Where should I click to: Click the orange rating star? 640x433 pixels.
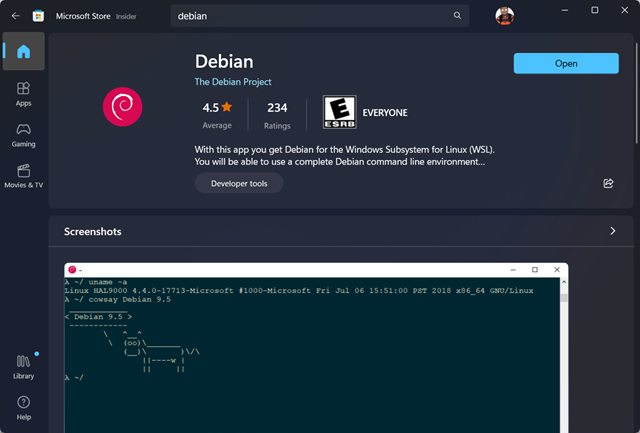[227, 107]
